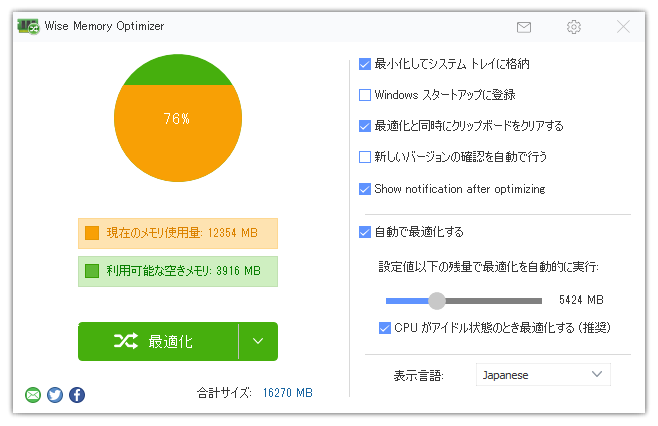Screen dimensions: 658x426
Task: Enable 新しいバージョンの確認を自動で行う checkbox
Action: pyautogui.click(x=365, y=157)
